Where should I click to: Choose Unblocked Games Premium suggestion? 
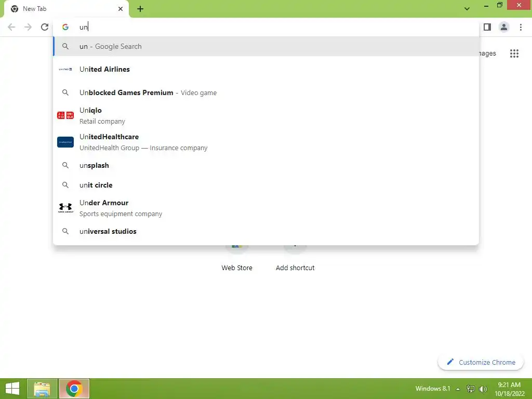click(x=266, y=92)
